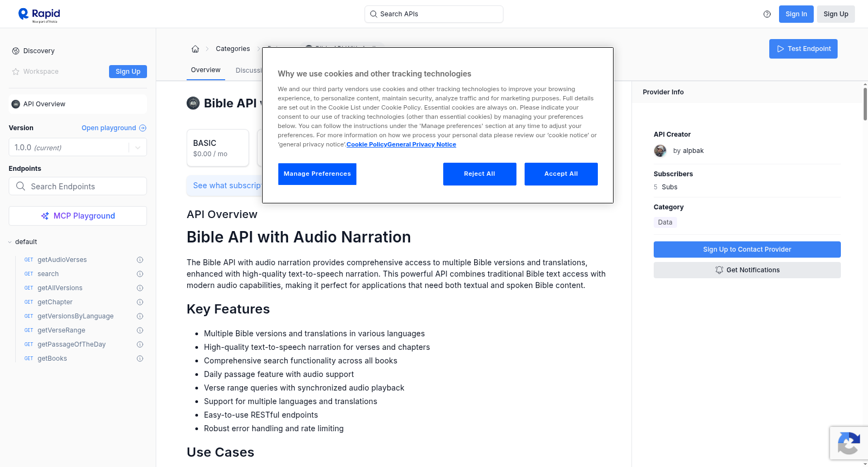The width and height of the screenshot is (868, 467).
Task: Click the Rapid logo
Action: [x=39, y=15]
